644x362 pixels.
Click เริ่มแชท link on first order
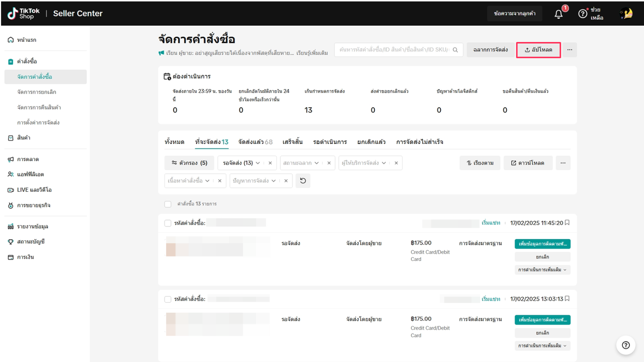click(491, 223)
